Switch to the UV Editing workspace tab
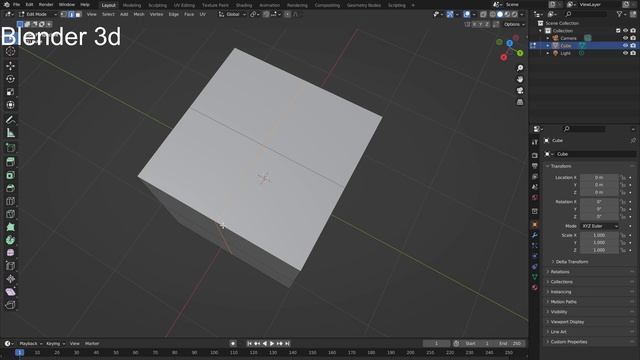The height and width of the screenshot is (360, 640). click(184, 5)
